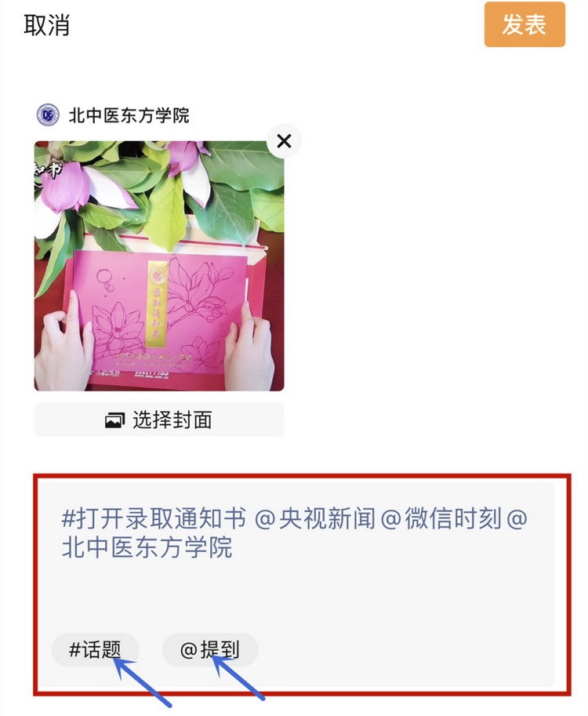This screenshot has height=716, width=588.
Task: Tap the pink magnolia flower in the thumbnail
Action: click(x=64, y=187)
